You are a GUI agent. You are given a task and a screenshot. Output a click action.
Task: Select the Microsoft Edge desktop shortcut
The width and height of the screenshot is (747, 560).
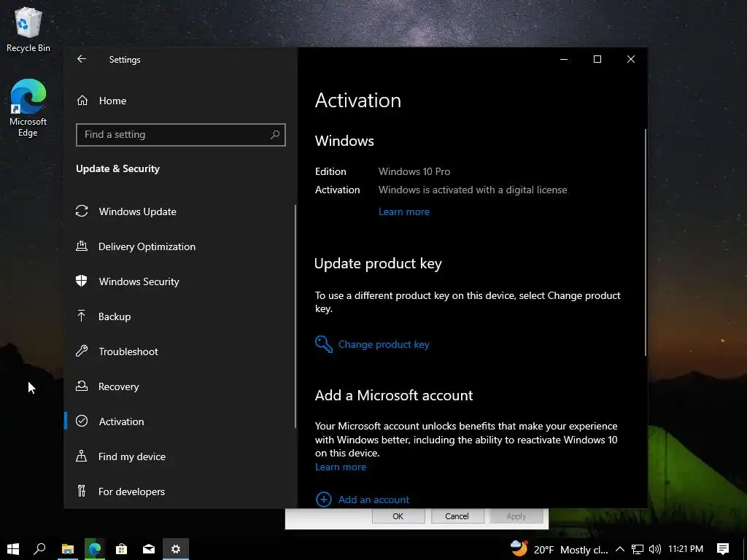click(x=28, y=108)
